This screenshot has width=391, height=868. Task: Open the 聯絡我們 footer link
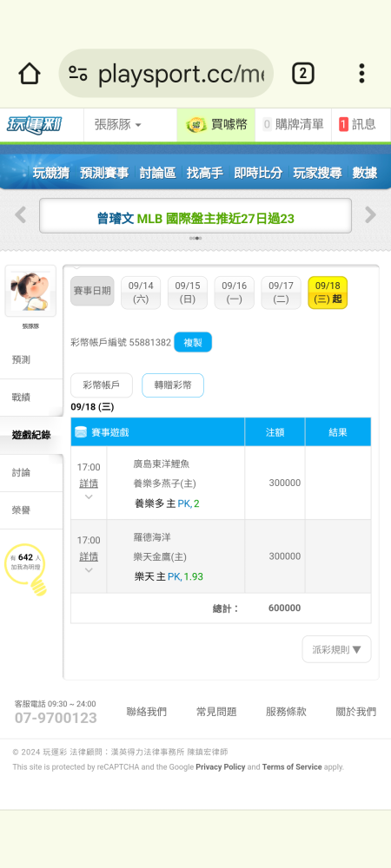(146, 712)
